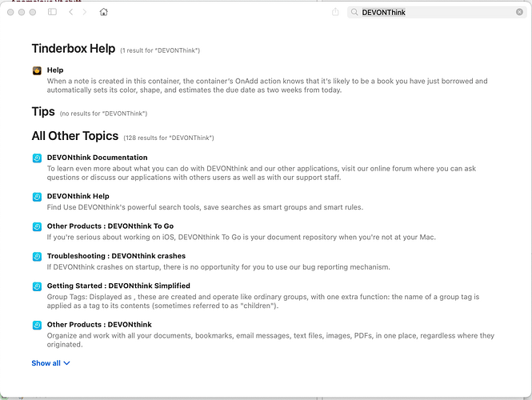Click the Tinderbox icon beside Help result
Image resolution: width=532 pixels, height=400 pixels.
(x=37, y=70)
